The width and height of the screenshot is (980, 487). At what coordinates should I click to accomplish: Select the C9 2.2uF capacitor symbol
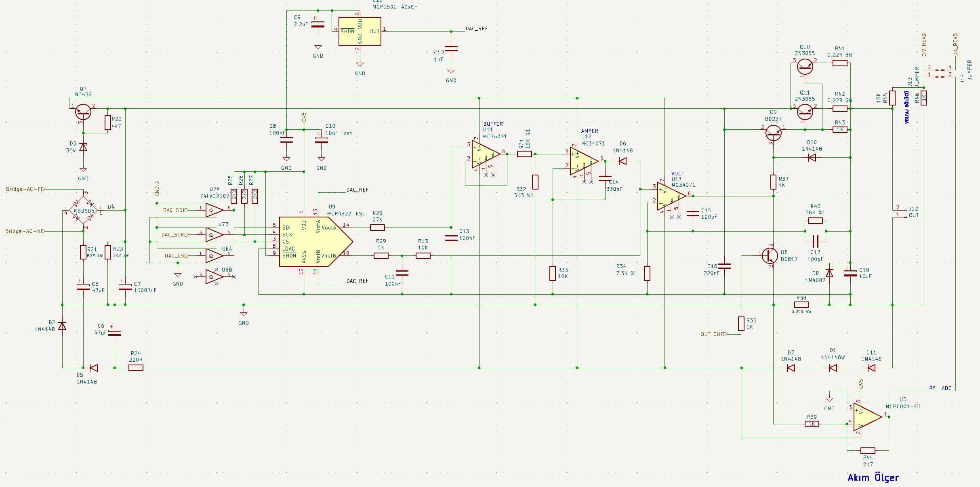tap(318, 24)
